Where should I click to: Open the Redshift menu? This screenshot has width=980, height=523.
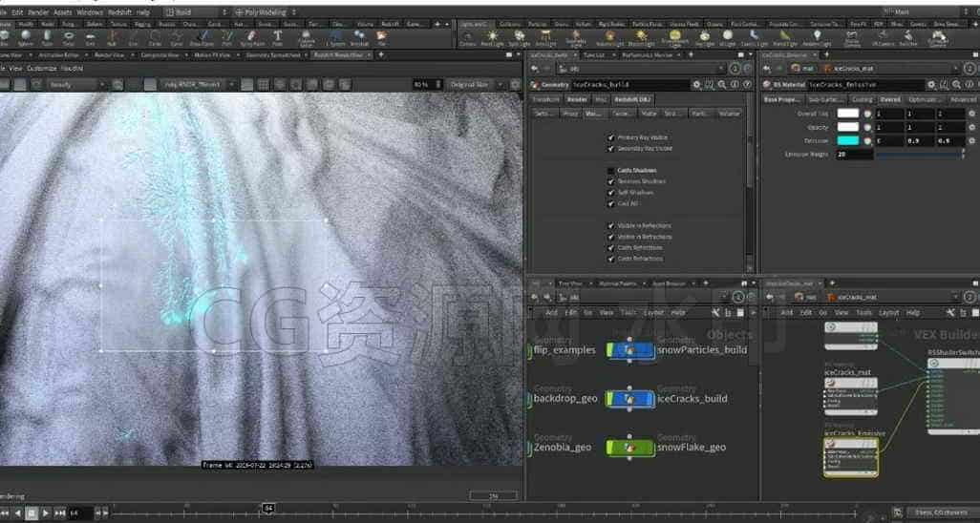(x=120, y=11)
